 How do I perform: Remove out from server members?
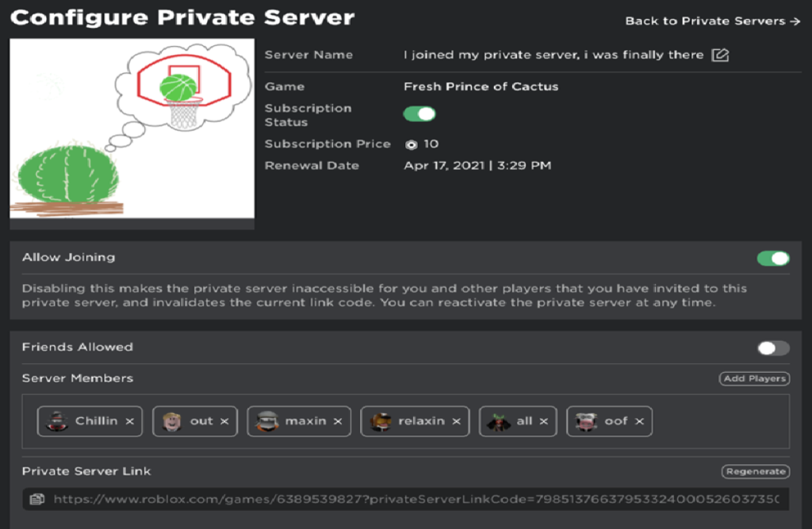click(224, 421)
